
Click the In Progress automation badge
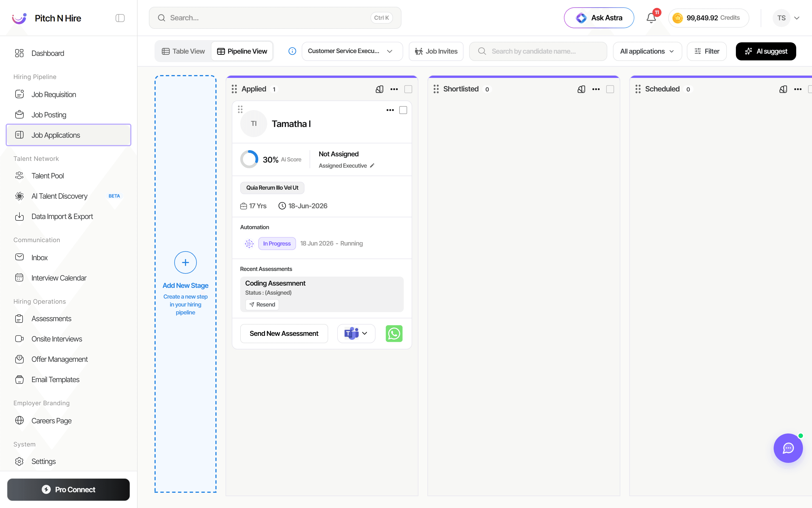(x=277, y=244)
